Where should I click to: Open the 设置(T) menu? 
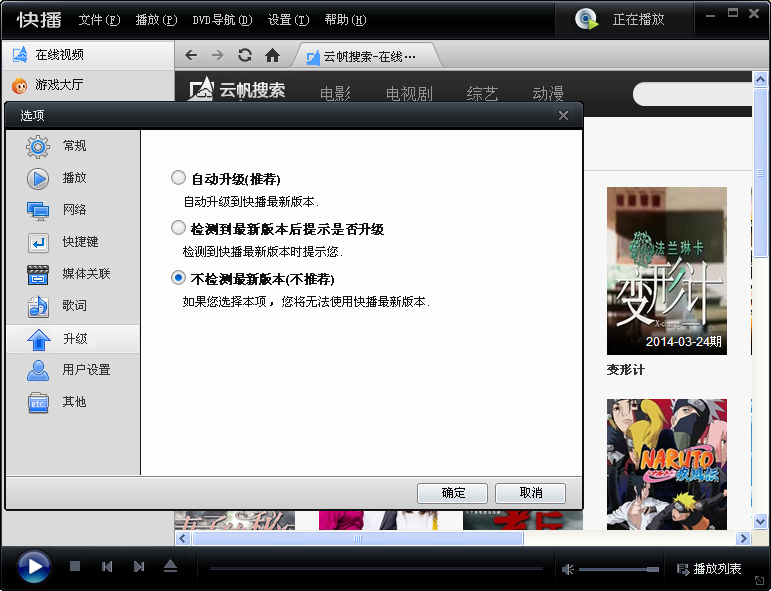[x=288, y=20]
